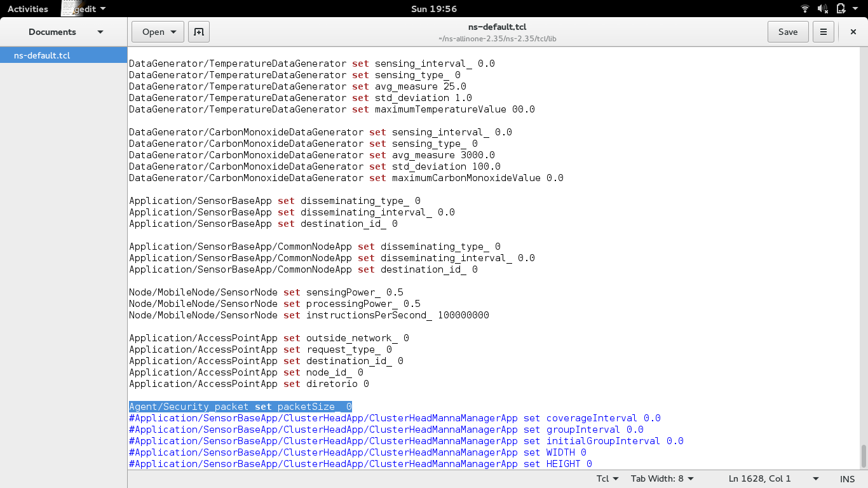Click 'maximumTemperatureValue 00.0' text
868x488 pixels.
click(455, 109)
